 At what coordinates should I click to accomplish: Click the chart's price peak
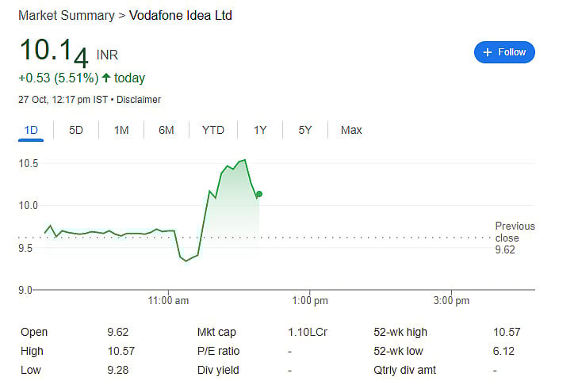pyautogui.click(x=244, y=160)
